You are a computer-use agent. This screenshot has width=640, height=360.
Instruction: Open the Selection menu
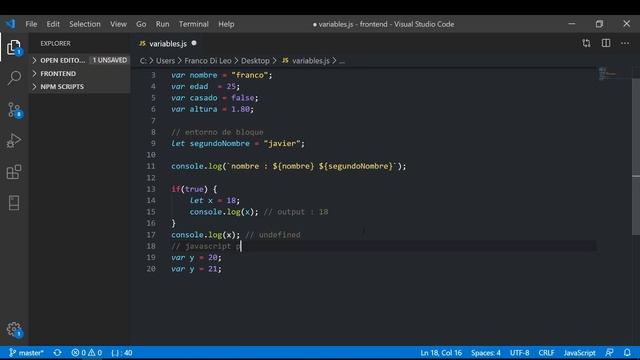pyautogui.click(x=85, y=24)
